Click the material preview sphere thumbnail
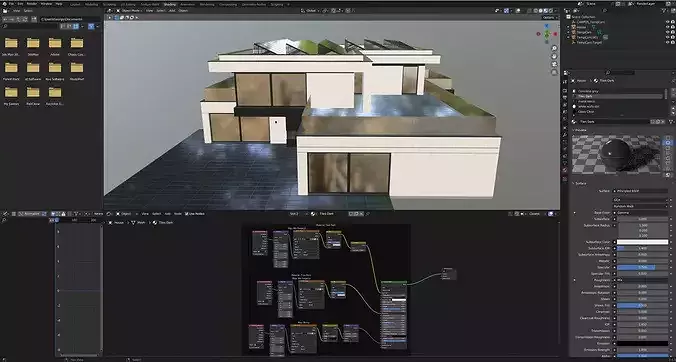The height and width of the screenshot is (362, 676). click(616, 154)
